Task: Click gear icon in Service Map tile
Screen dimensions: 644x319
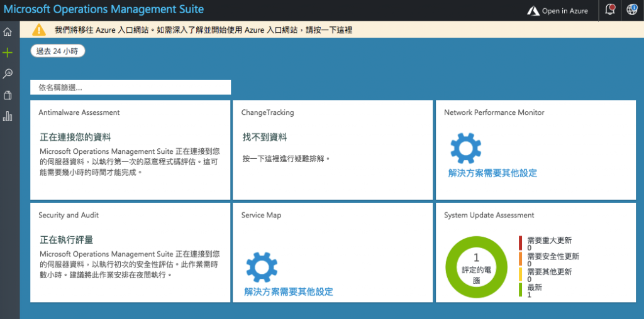Action: (262, 268)
